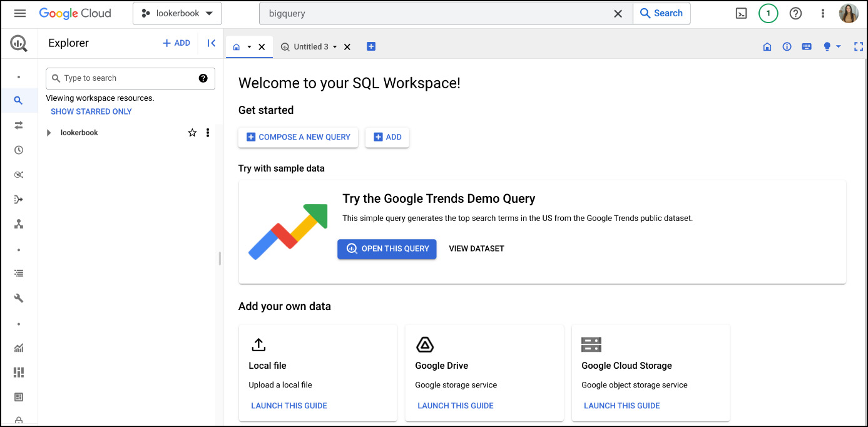Click the search help question mark in Explorer

[x=203, y=78]
